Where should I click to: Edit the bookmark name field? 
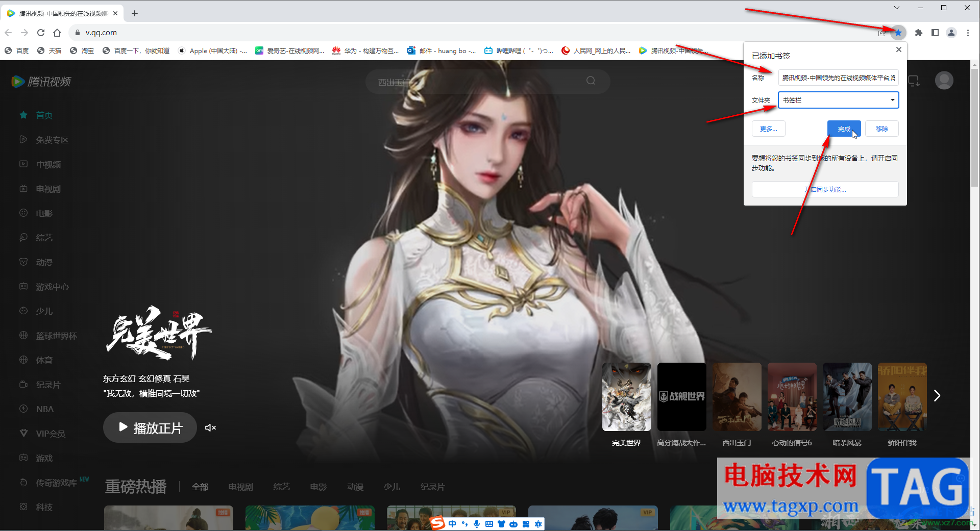[838, 78]
